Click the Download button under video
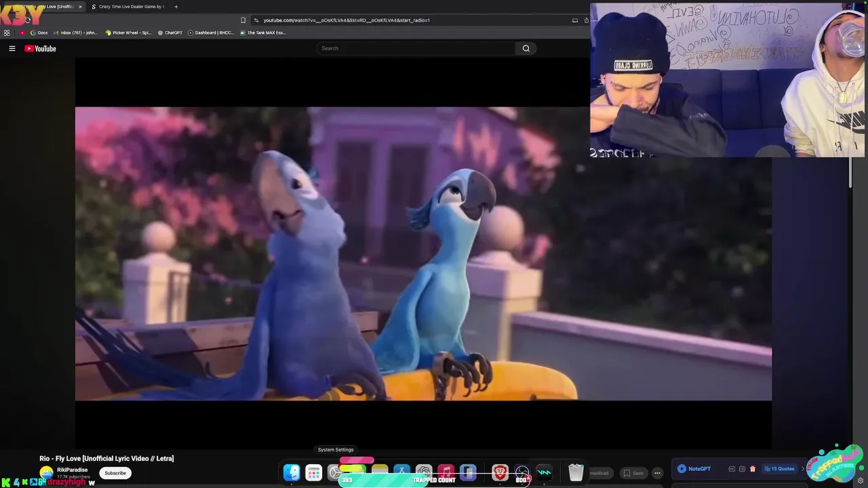Viewport: 868px width, 488px height. click(x=599, y=473)
